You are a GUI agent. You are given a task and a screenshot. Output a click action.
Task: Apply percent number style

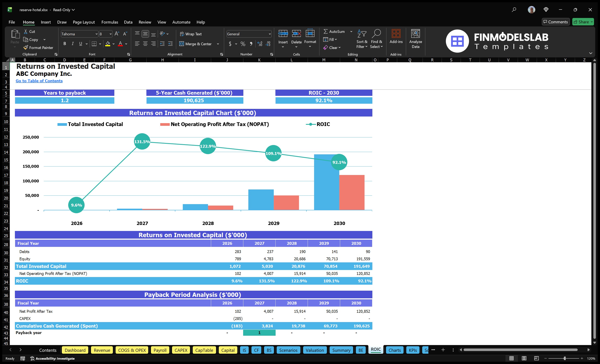point(243,44)
